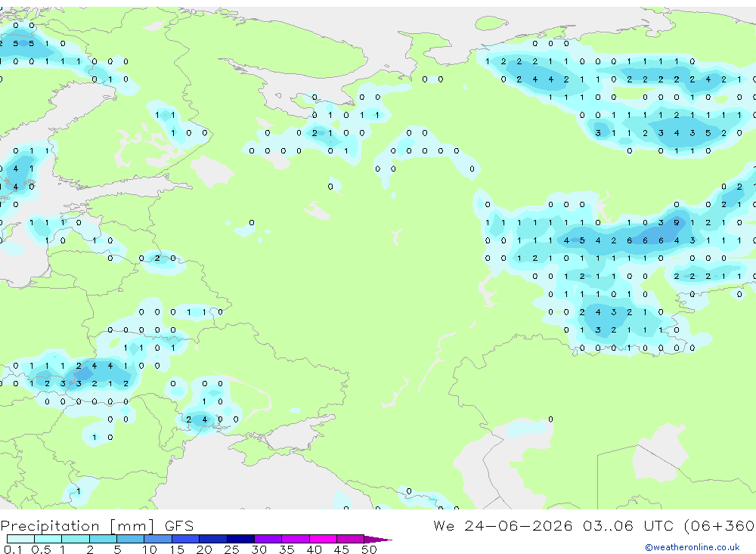756x554 pixels.
Task: Click the '20' legend scale label
Action: click(204, 549)
